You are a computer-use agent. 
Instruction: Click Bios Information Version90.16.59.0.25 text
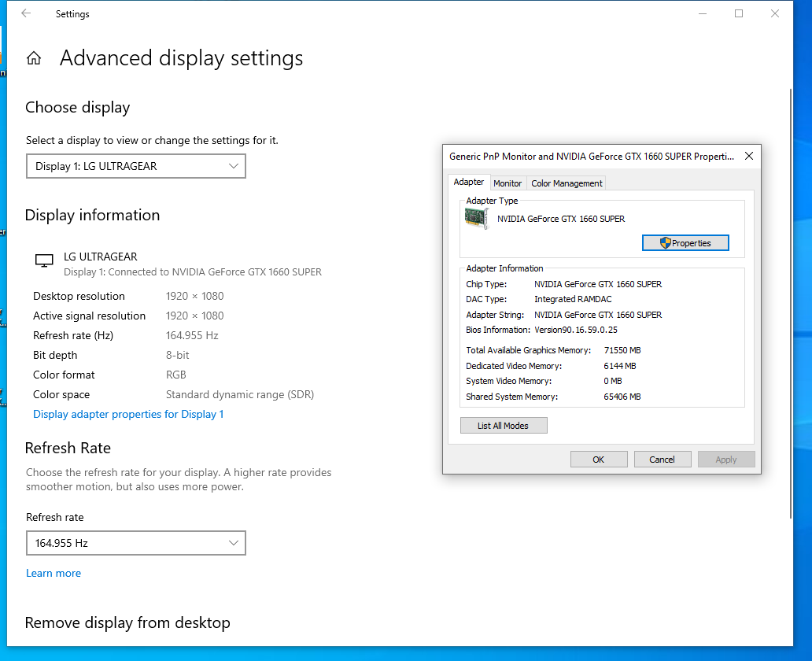pos(576,330)
